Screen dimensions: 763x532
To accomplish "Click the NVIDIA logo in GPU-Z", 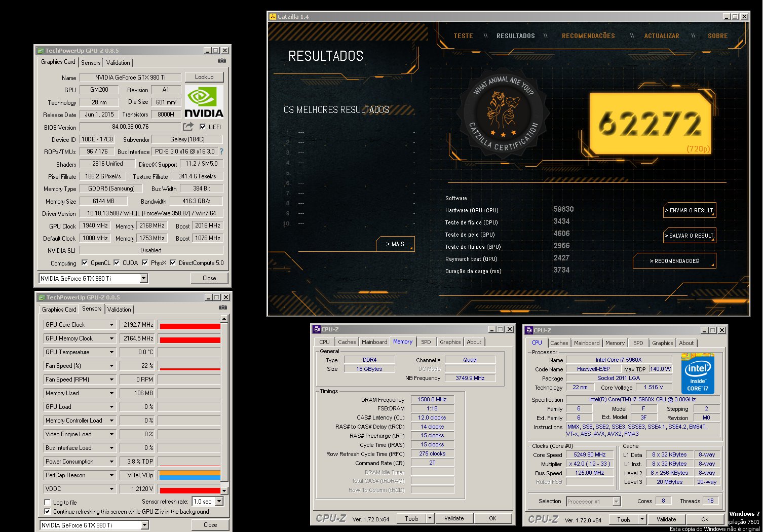I will [204, 102].
